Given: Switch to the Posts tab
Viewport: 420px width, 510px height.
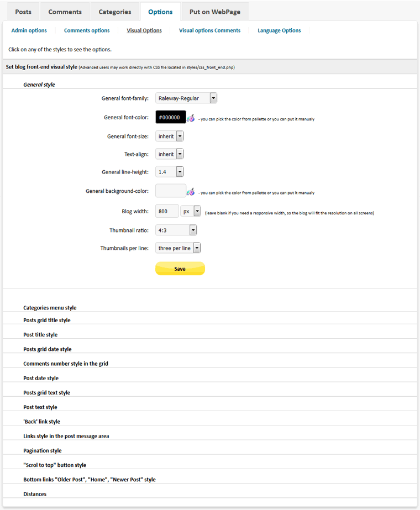Looking at the screenshot, I should (x=23, y=11).
